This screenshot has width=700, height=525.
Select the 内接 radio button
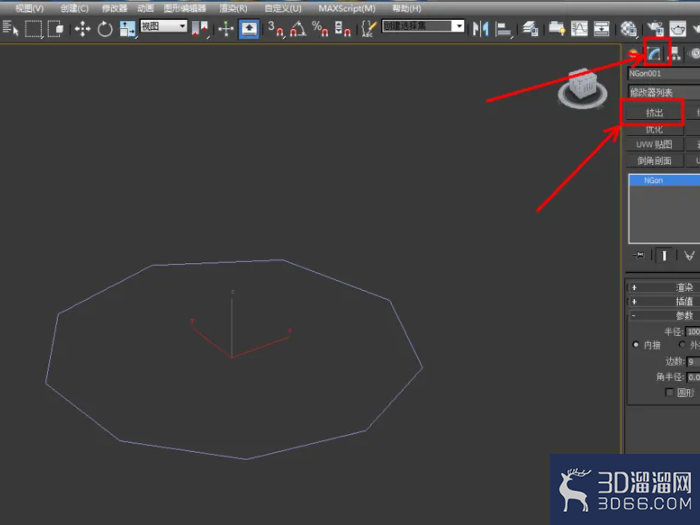636,345
